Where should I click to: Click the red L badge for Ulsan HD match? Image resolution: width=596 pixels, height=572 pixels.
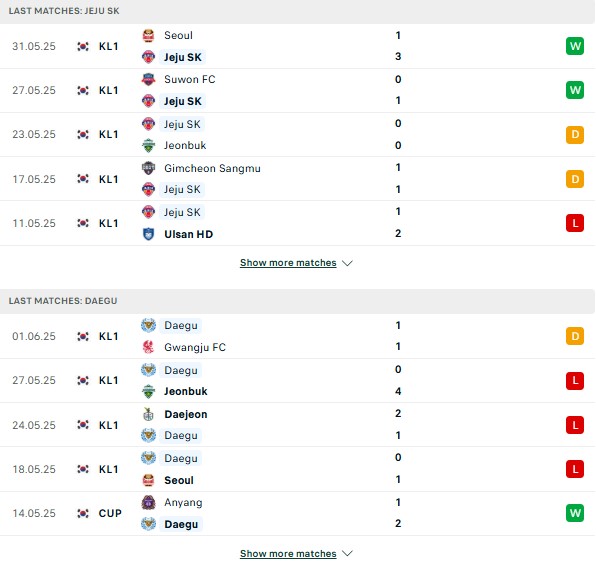pyautogui.click(x=575, y=223)
